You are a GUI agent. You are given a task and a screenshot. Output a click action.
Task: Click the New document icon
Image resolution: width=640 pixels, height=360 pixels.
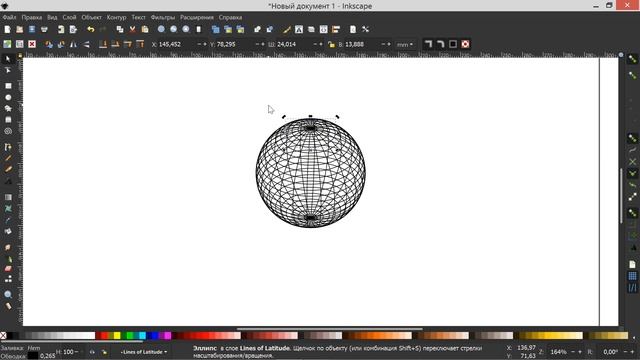7,29
